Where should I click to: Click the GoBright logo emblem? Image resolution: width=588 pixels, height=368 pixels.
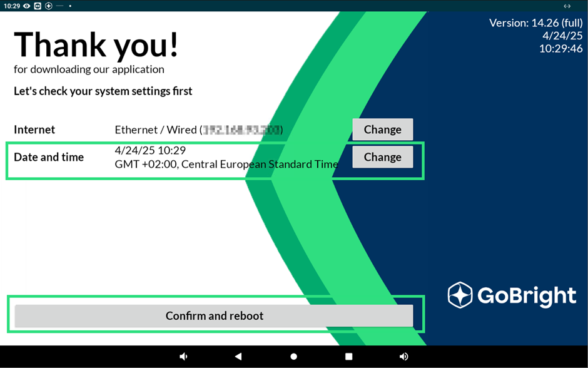tap(460, 295)
